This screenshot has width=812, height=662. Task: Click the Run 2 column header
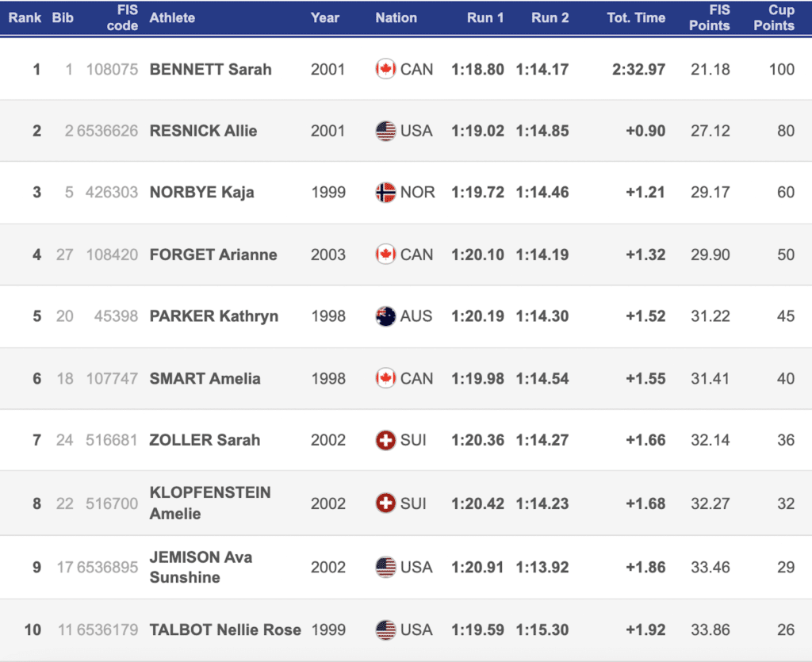(550, 17)
